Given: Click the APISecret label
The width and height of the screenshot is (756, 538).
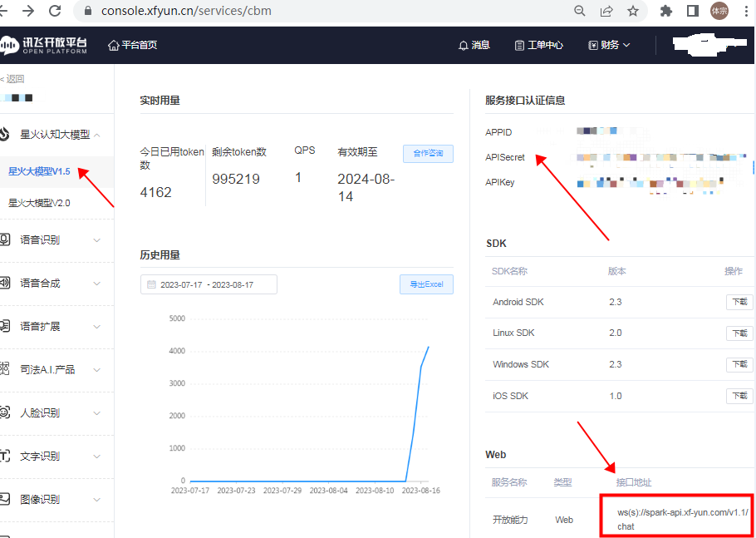Looking at the screenshot, I should coord(505,157).
